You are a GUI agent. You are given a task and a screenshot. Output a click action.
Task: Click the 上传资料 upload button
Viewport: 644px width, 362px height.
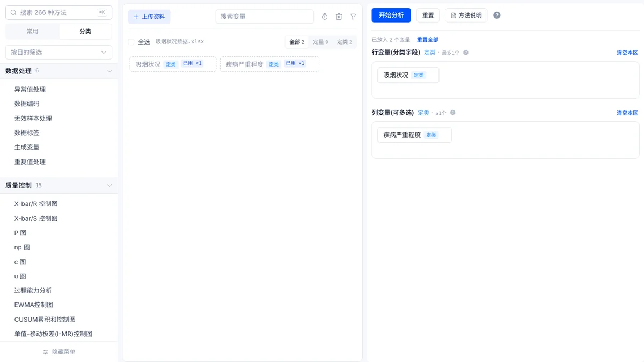[x=149, y=17]
